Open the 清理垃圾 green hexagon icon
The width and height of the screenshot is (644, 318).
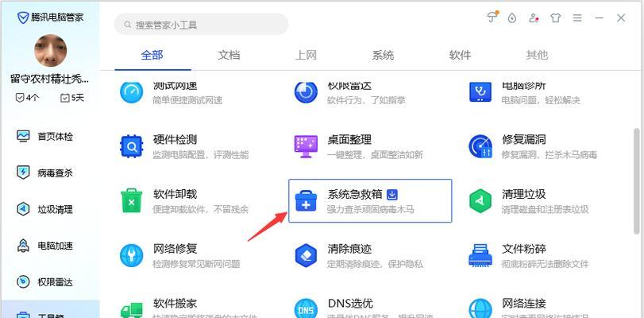480,201
